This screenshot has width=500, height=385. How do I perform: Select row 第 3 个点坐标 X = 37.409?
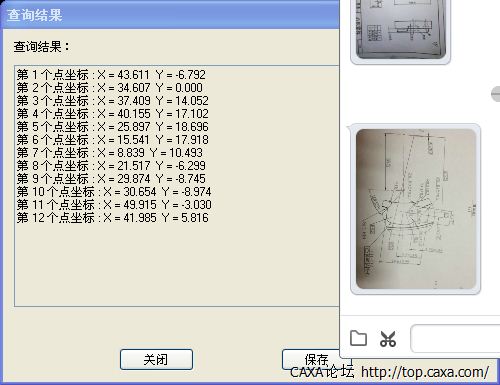pyautogui.click(x=113, y=100)
